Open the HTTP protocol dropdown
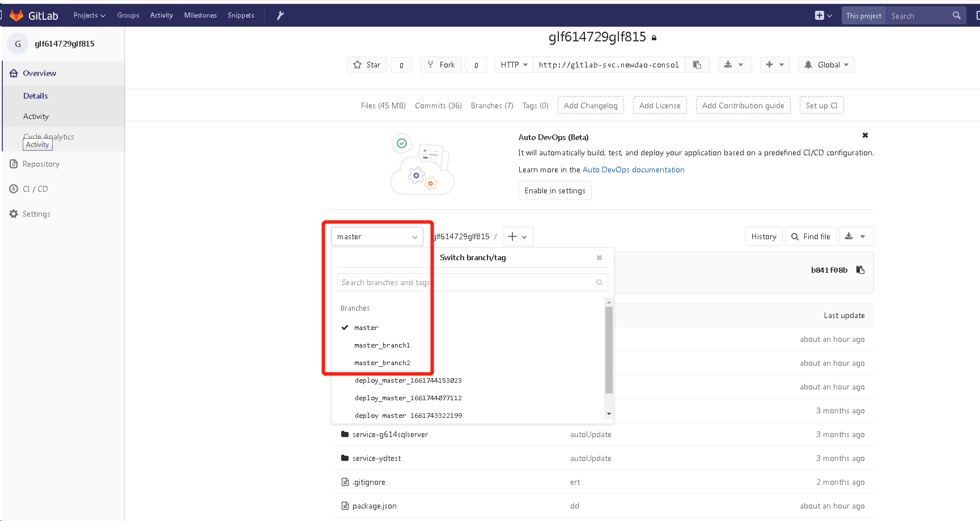Screen dimensions: 980x521 pos(514,65)
